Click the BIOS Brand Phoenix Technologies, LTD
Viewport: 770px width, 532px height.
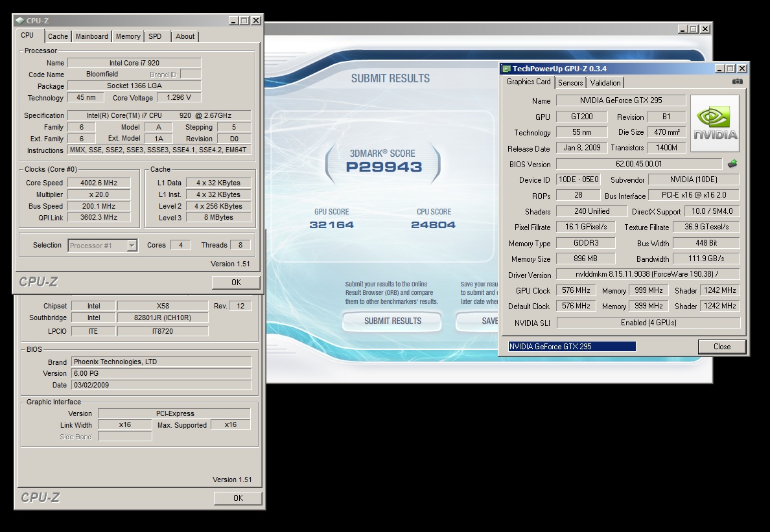point(161,362)
